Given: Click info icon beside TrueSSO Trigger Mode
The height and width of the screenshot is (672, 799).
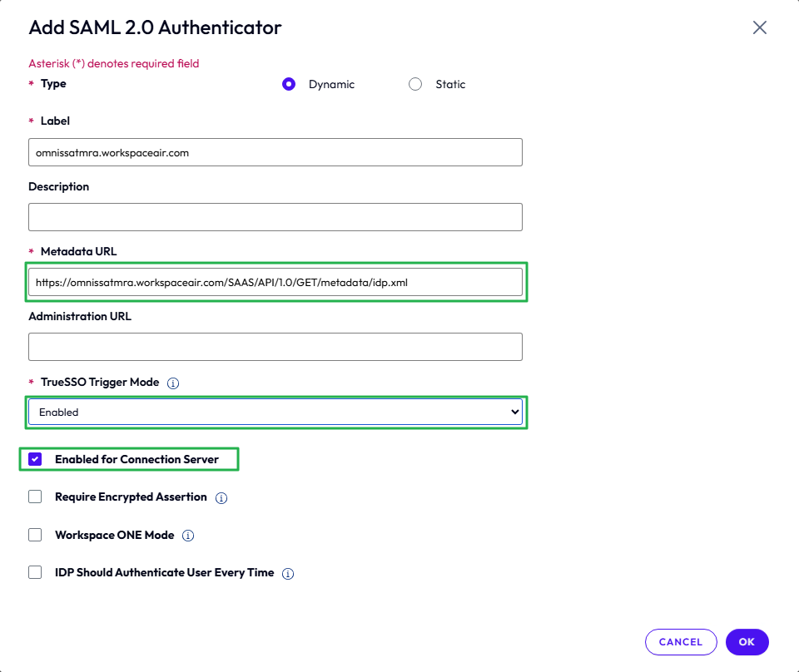Looking at the screenshot, I should point(174,383).
